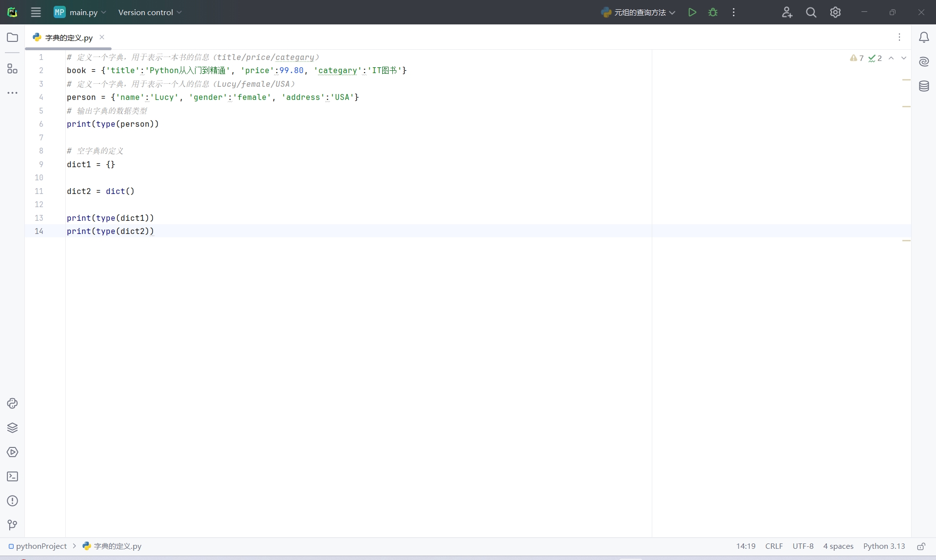Viewport: 936px width, 560px height.
Task: Select the 字典的定义.py editor tab
Action: point(68,38)
